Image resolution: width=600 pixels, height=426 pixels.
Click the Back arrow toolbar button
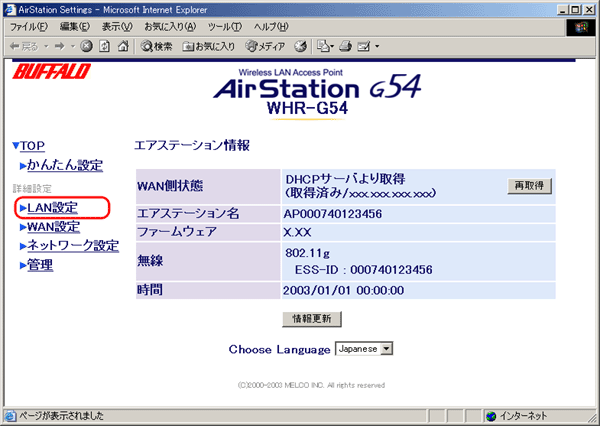click(24, 47)
